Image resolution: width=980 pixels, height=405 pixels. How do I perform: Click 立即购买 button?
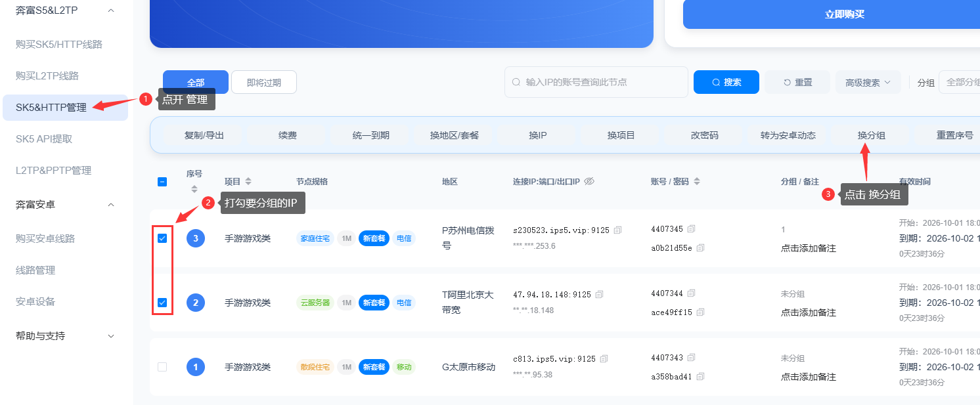(832, 14)
